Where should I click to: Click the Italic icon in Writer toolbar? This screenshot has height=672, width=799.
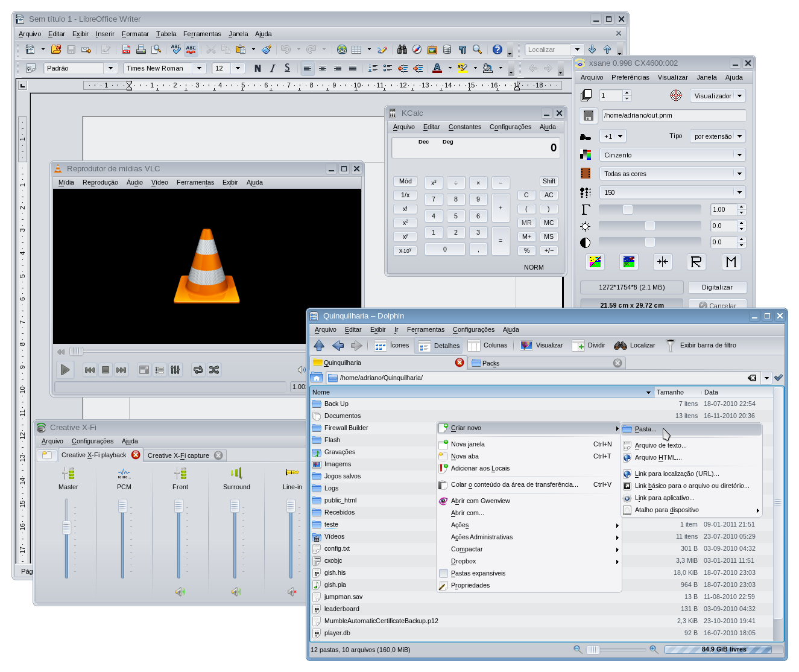tap(273, 68)
